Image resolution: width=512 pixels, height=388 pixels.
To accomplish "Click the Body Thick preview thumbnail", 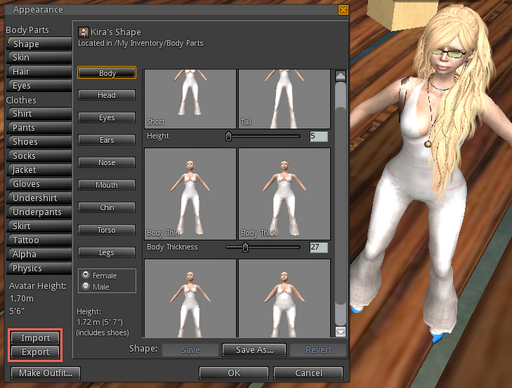I will pyautogui.click(x=285, y=194).
